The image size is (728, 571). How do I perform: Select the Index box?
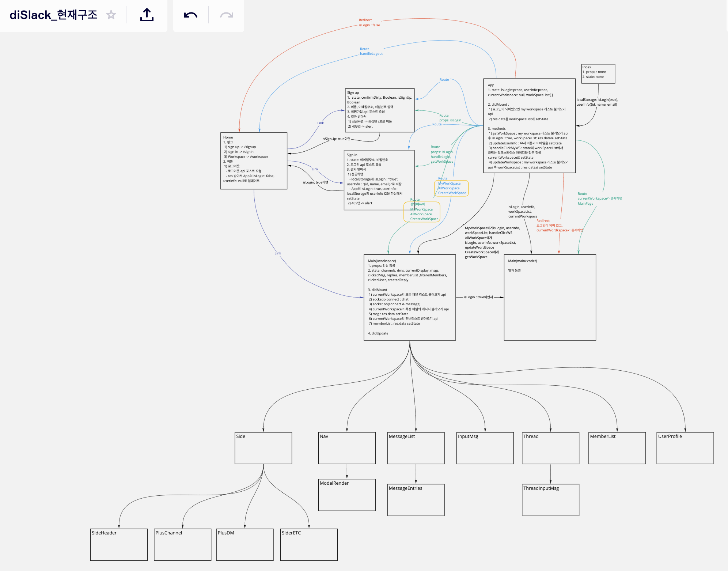tap(598, 74)
